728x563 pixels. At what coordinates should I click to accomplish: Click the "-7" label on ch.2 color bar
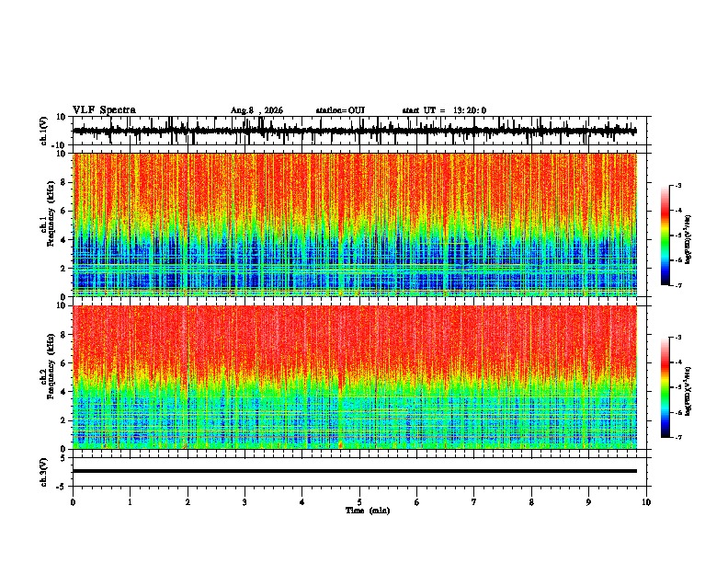coord(678,437)
